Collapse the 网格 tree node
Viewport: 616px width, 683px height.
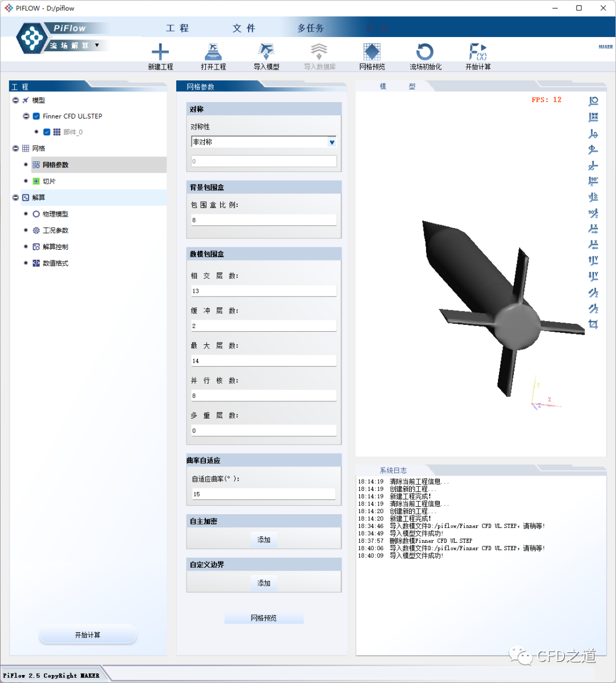pyautogui.click(x=15, y=148)
